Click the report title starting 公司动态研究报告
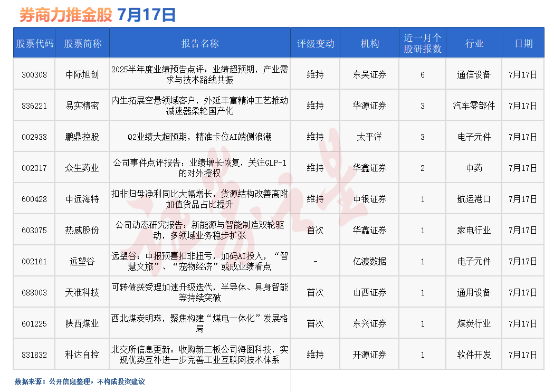 tap(200, 230)
